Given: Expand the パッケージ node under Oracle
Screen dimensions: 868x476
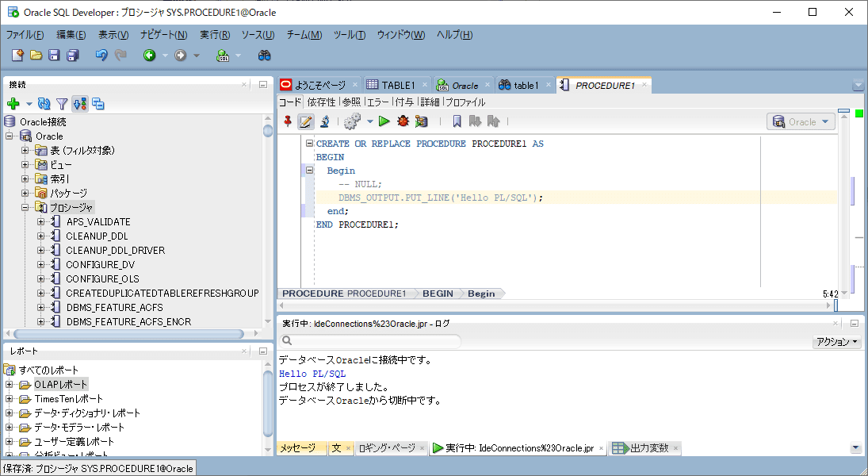Looking at the screenshot, I should point(25,193).
